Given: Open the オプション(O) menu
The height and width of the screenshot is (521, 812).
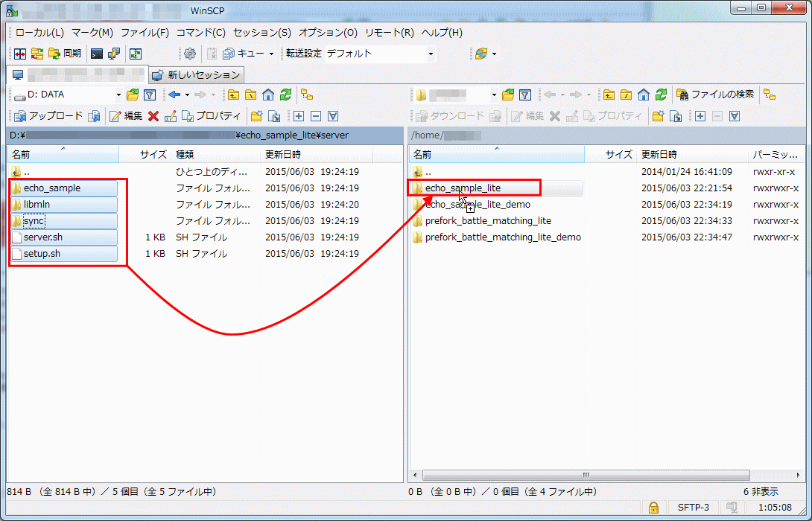Looking at the screenshot, I should 329,33.
